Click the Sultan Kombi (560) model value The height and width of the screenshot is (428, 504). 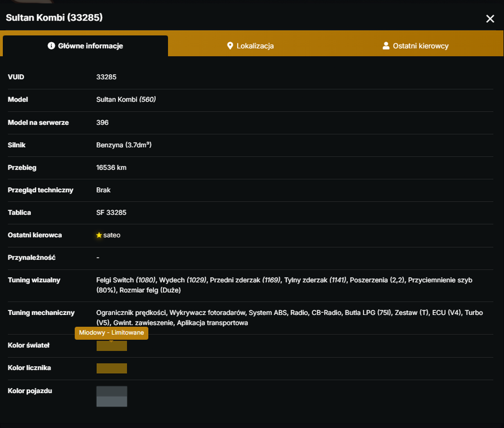click(126, 99)
